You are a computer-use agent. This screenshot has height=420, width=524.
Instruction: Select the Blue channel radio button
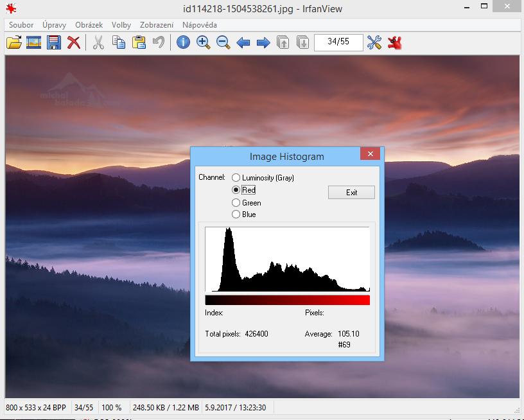[x=236, y=214]
